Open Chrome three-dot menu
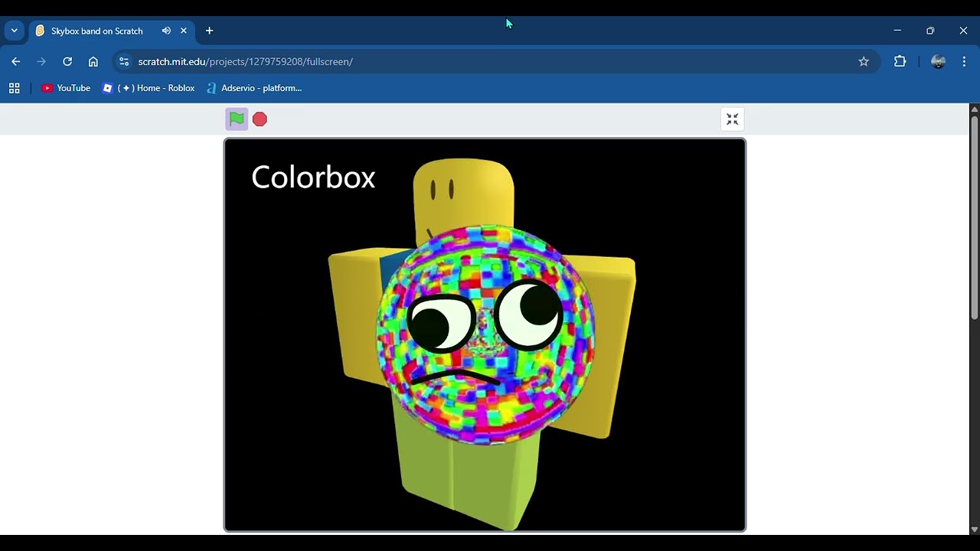Image resolution: width=980 pixels, height=551 pixels. [x=964, y=61]
